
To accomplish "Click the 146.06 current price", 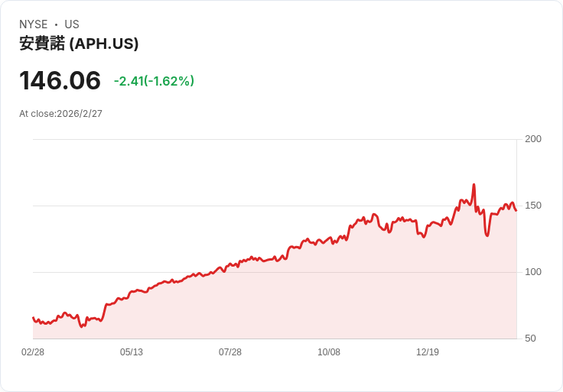I will [60, 80].
